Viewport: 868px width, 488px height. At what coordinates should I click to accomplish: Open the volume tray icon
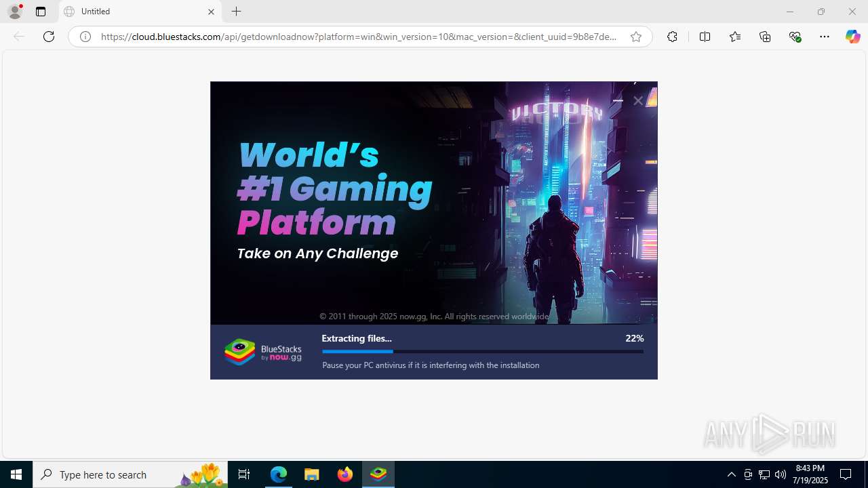[x=781, y=474]
